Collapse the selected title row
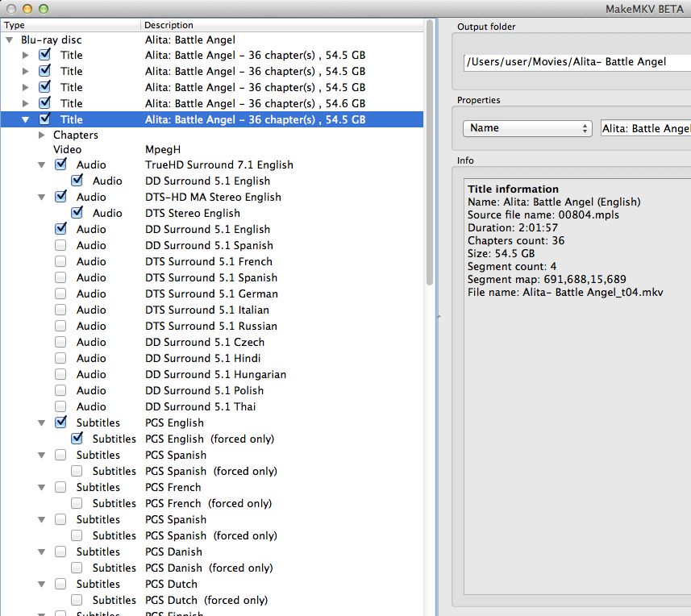691x616 pixels. 26,119
